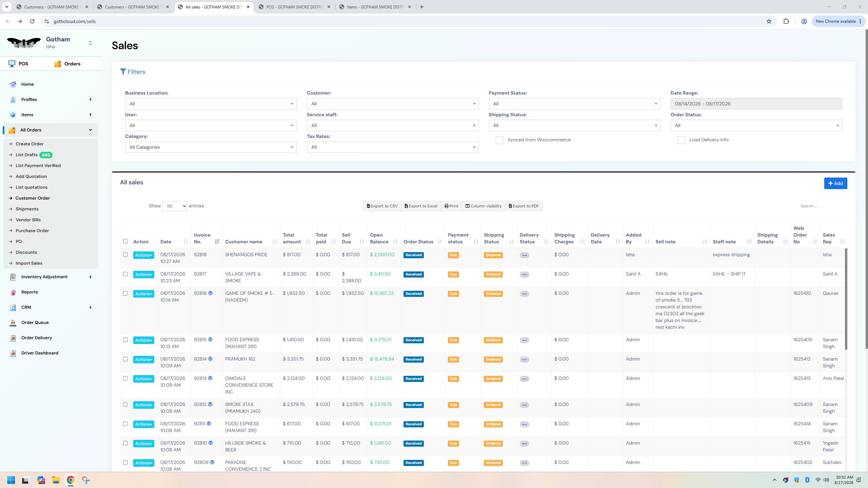
Task: Click the Date Range input field
Action: tap(756, 104)
